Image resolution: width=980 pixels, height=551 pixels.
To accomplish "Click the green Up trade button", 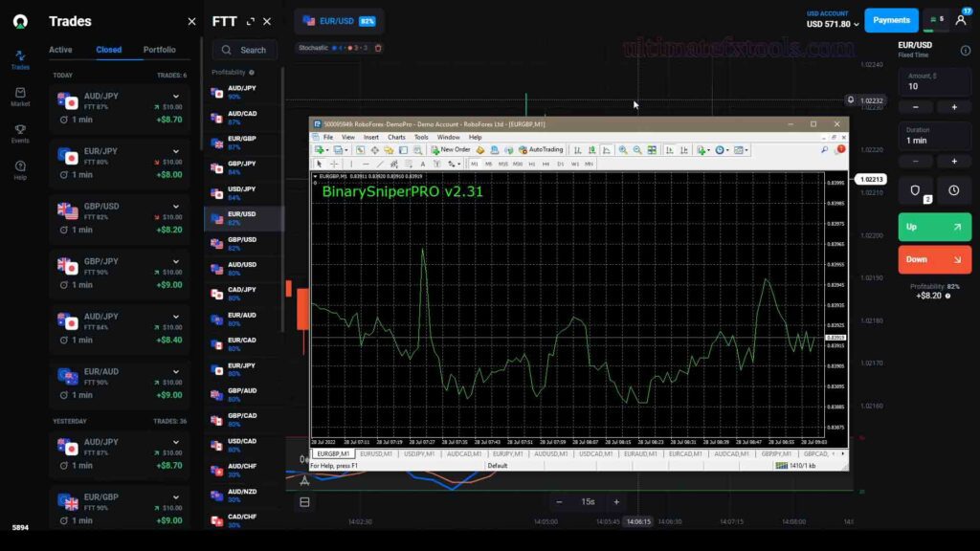I will [934, 227].
